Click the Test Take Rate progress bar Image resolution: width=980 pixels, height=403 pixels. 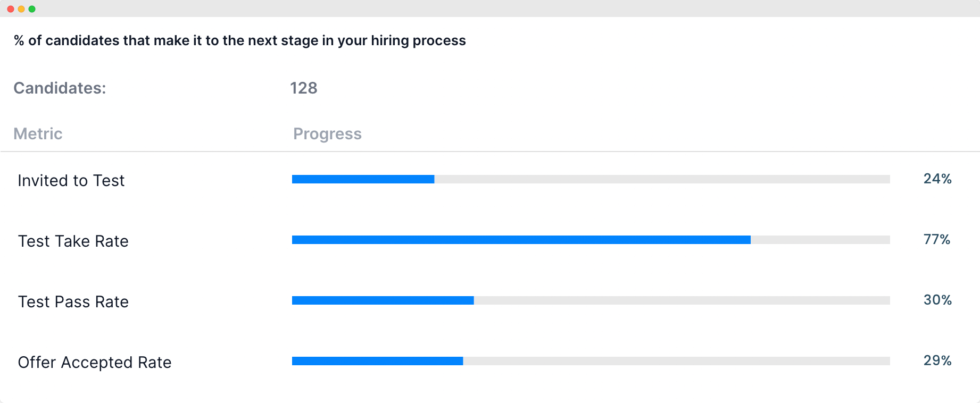click(591, 240)
